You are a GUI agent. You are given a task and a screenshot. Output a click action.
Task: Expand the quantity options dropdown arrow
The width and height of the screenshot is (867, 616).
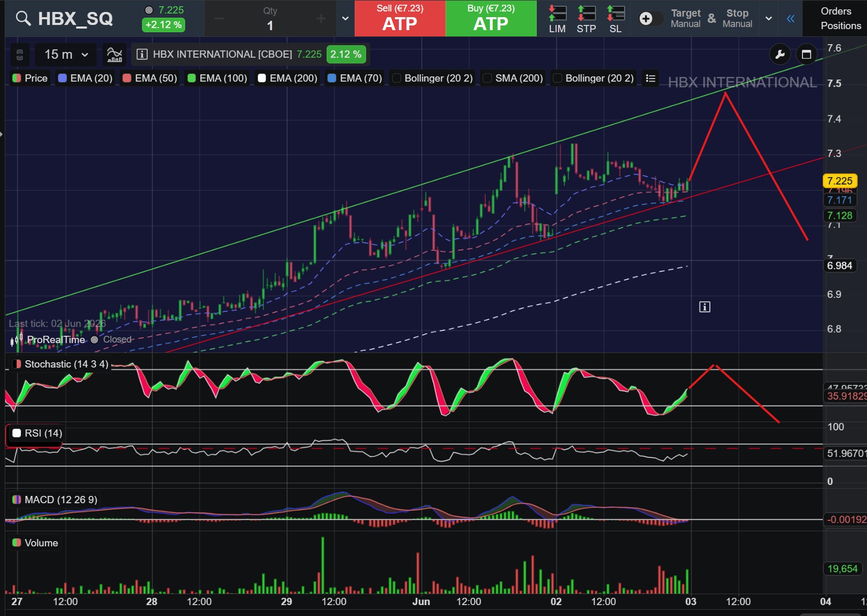345,19
